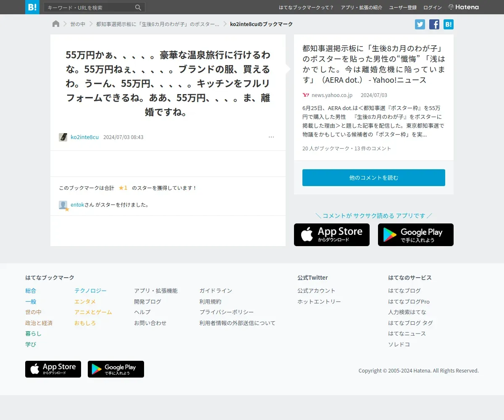This screenshot has height=420, width=504.
Task: Open the home breadcrumb icon
Action: click(x=56, y=24)
